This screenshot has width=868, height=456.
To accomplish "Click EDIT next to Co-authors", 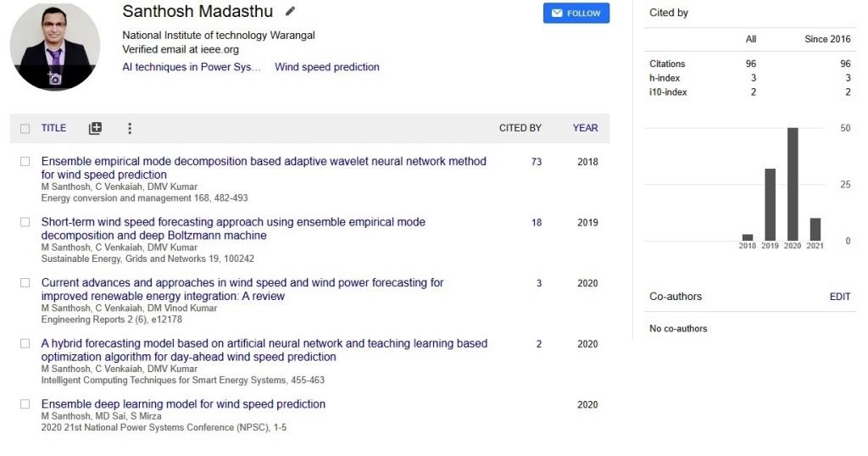I will tap(840, 297).
